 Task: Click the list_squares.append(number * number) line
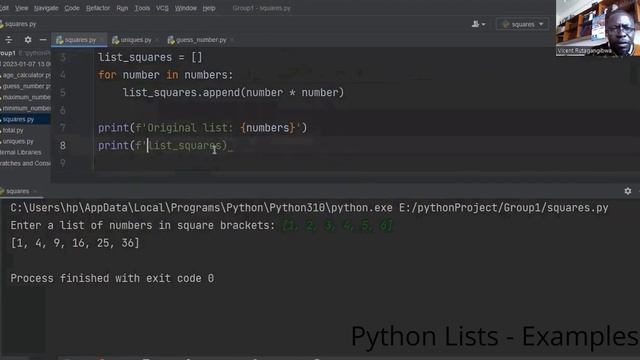click(x=233, y=93)
